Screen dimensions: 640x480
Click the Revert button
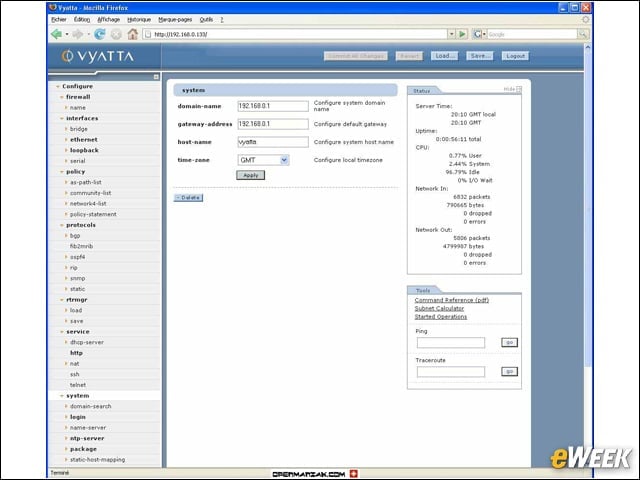tap(409, 56)
